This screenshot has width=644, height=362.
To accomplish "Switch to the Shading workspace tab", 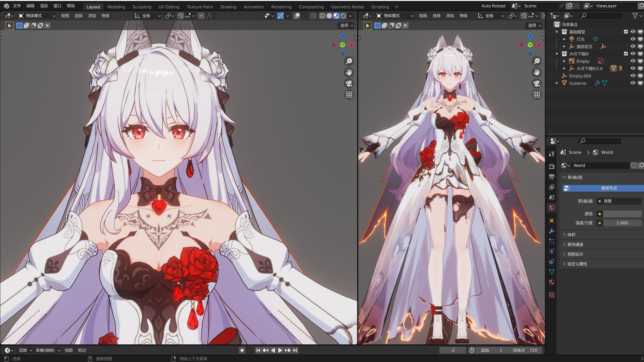I will (x=228, y=7).
